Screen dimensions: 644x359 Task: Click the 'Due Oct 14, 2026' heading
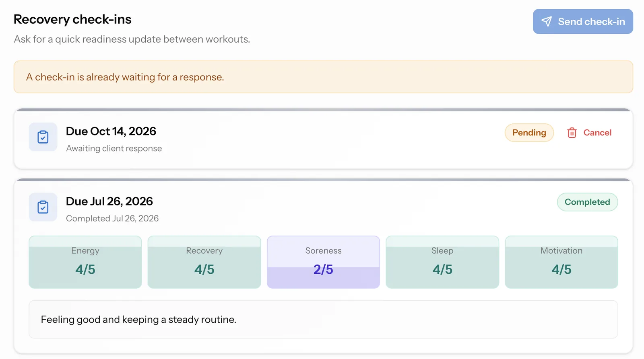pyautogui.click(x=111, y=131)
